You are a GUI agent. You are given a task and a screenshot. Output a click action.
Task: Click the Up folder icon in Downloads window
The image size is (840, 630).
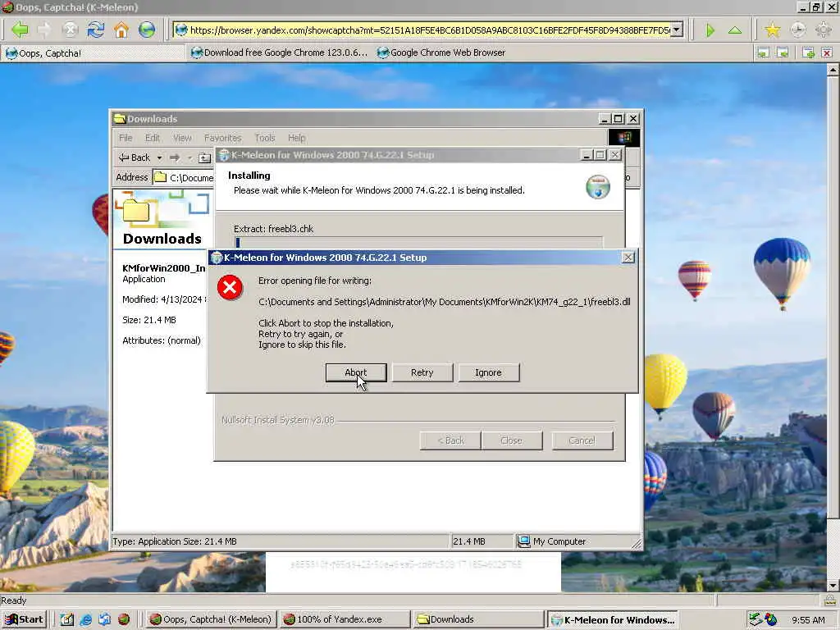tap(204, 157)
